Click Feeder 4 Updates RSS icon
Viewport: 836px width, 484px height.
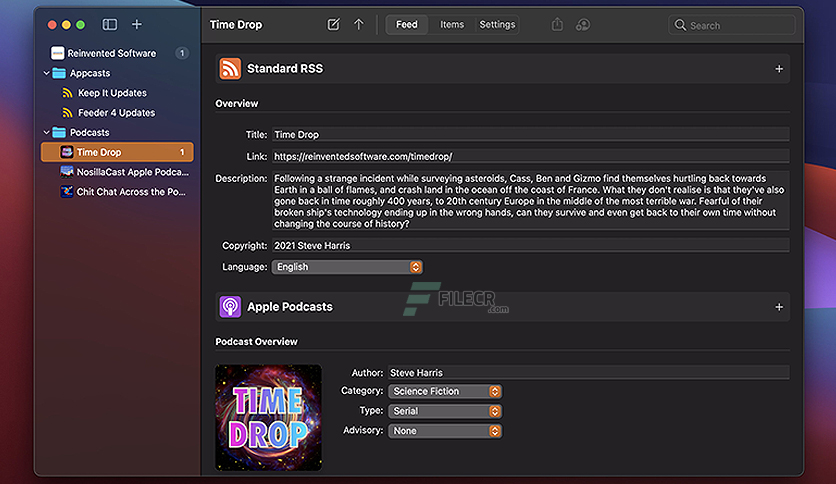(67, 112)
